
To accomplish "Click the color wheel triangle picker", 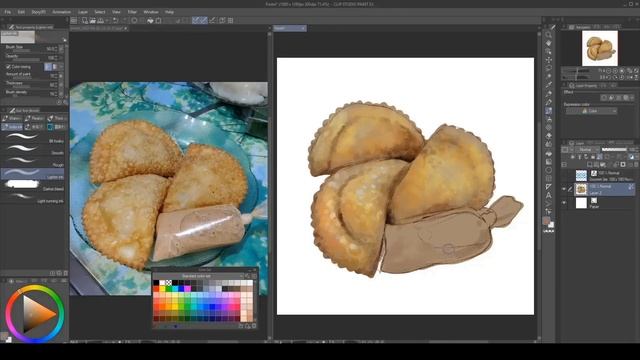I will click(37, 314).
